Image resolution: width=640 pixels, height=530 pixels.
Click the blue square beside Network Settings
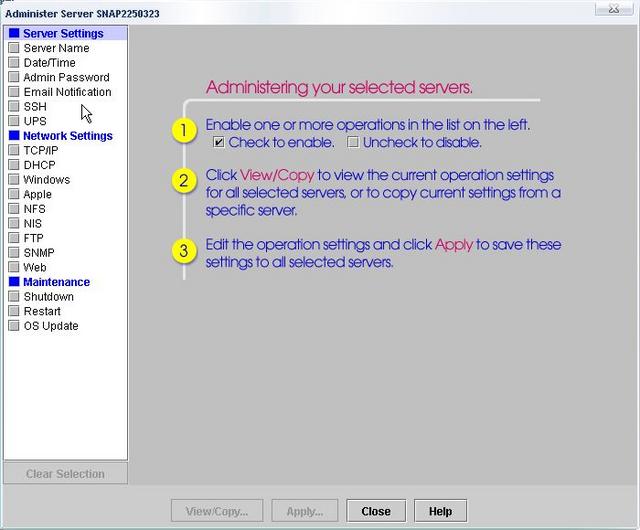pos(14,136)
